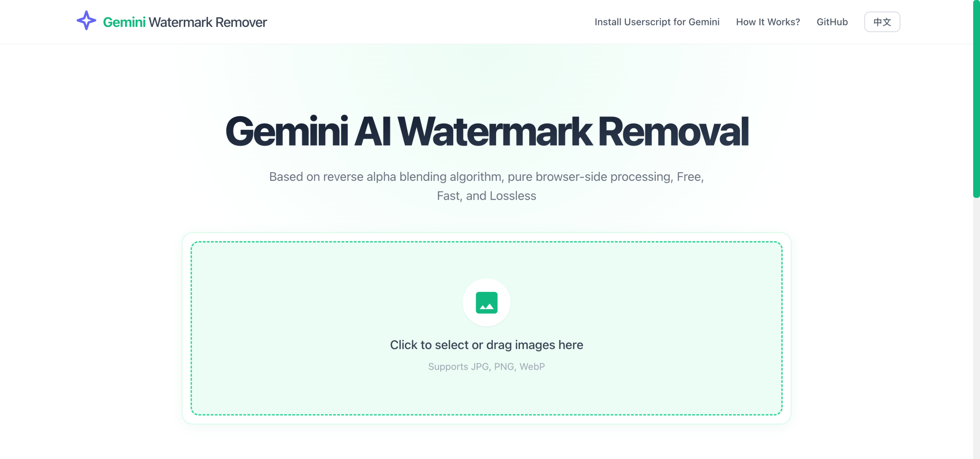Image resolution: width=980 pixels, height=459 pixels.
Task: Click the purple sparkle logo icon
Action: coord(86,21)
